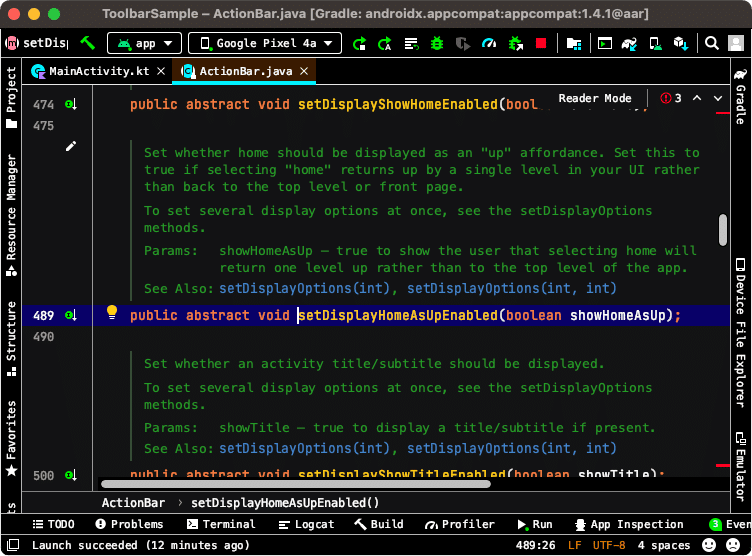Open first setDisplayOptions(int) link above line 489
The image size is (752, 556).
(305, 288)
